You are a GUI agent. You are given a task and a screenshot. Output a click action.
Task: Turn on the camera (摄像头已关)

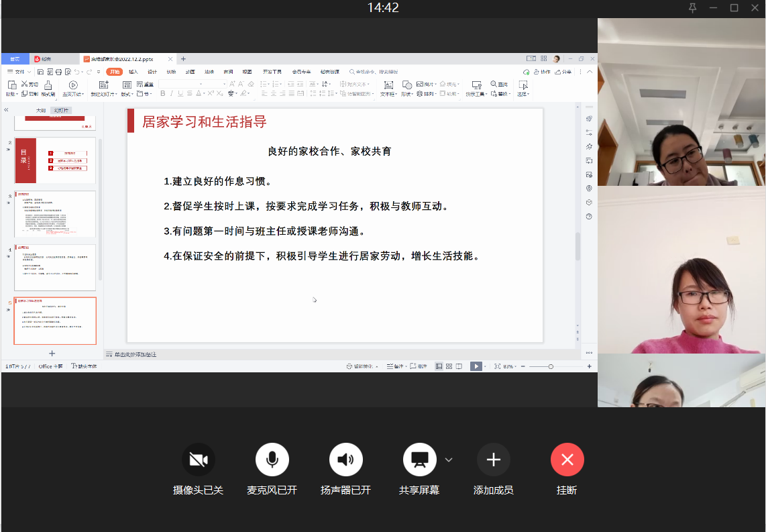coord(198,460)
